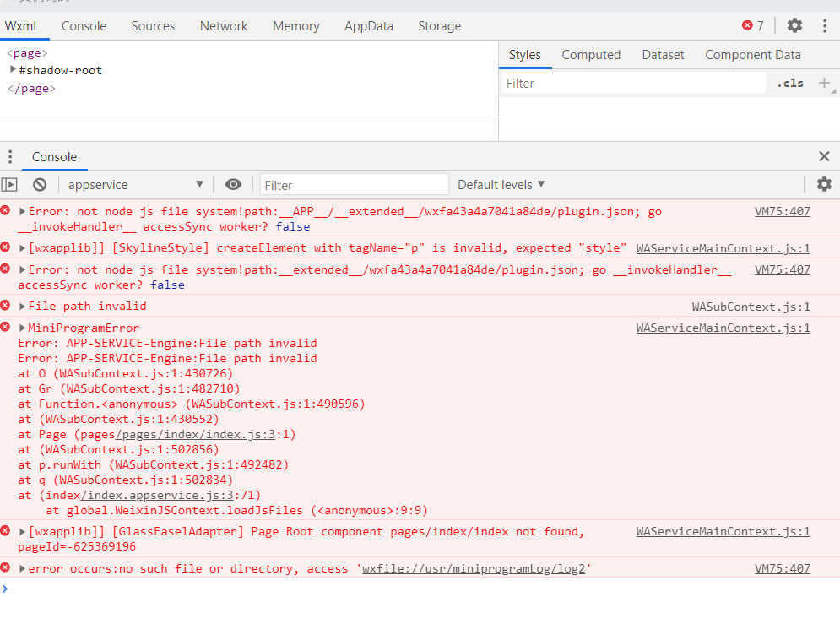Open the wxfile://usr/miniprogramLog/log2 link
Image resolution: width=840 pixels, height=635 pixels.
(x=474, y=568)
